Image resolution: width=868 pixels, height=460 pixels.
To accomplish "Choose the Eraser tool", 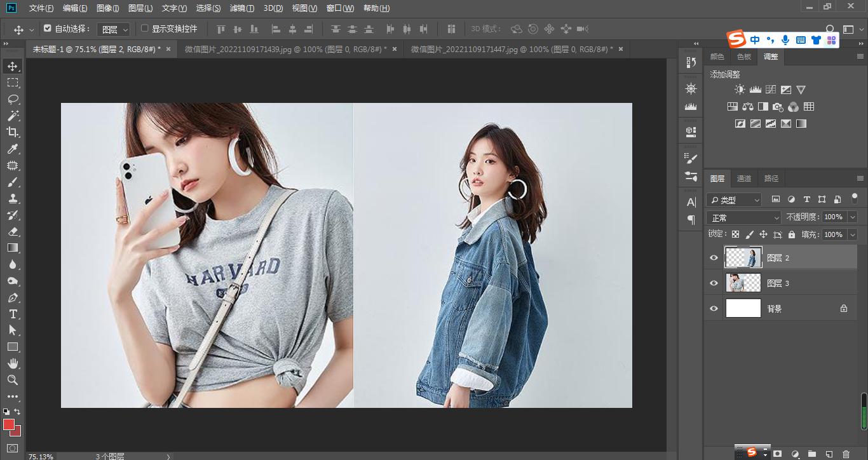I will click(x=13, y=231).
